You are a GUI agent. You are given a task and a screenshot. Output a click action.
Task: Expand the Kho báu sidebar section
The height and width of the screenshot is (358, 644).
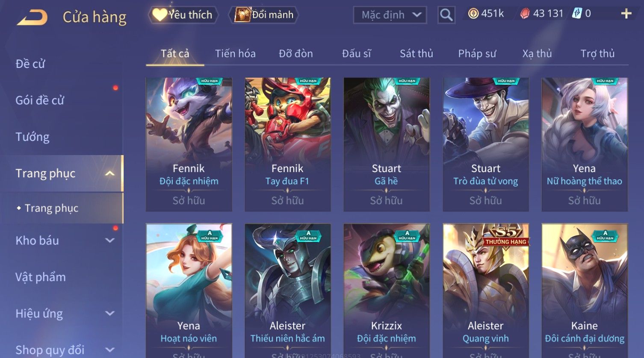[110, 241]
